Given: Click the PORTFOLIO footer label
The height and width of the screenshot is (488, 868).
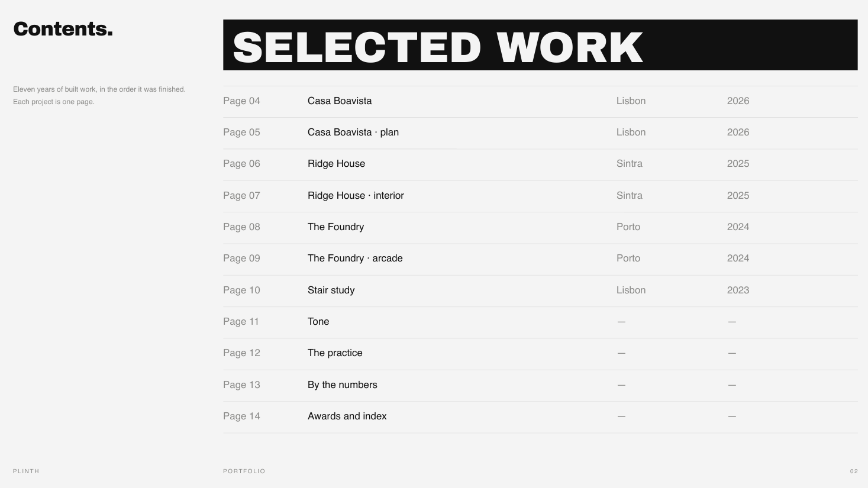Looking at the screenshot, I should tap(244, 471).
